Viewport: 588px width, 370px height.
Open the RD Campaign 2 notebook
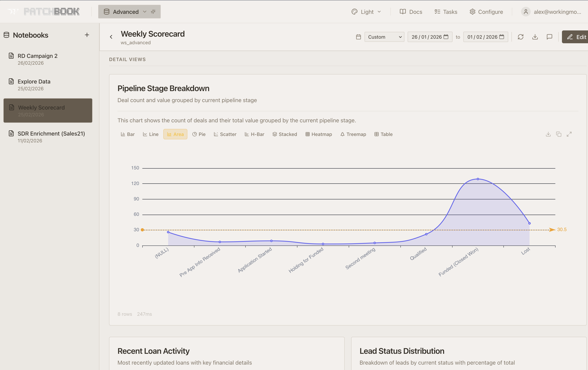click(x=38, y=56)
